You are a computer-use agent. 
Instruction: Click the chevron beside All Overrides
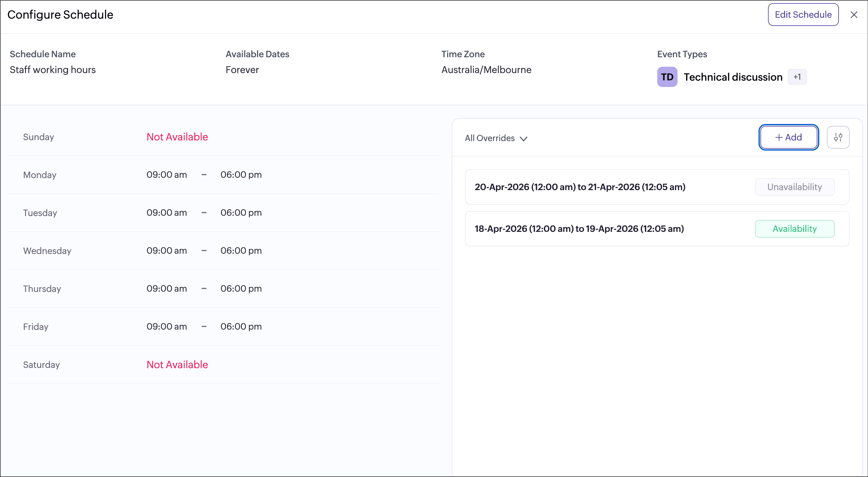coord(523,139)
